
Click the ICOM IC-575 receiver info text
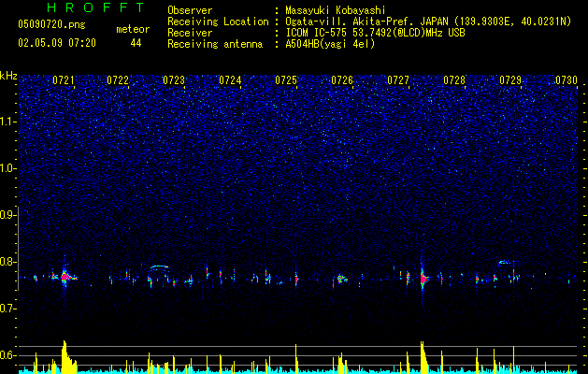click(375, 33)
